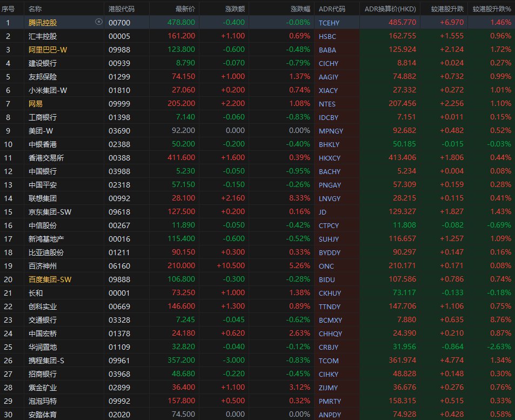This screenshot has height=420, width=515.
Task: Click the 485.770 ADR price
Action: pos(403,22)
